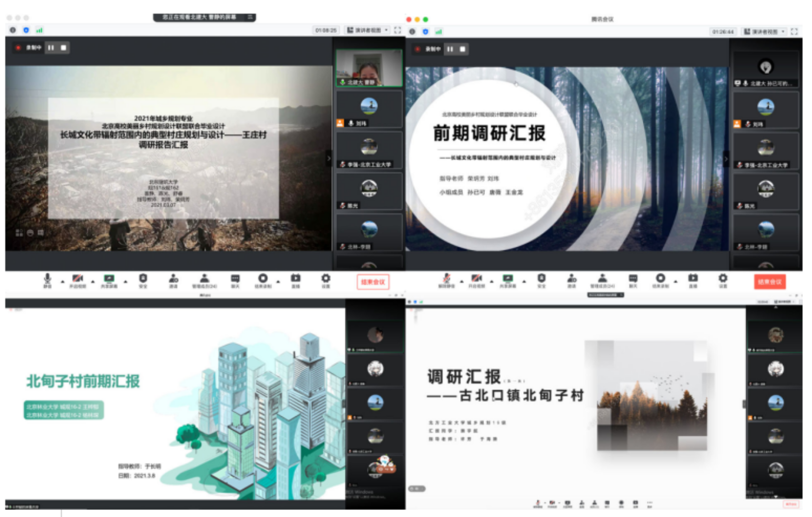Click the settings gear in 01:08:25 window
The height and width of the screenshot is (517, 812).
pyautogui.click(x=325, y=280)
